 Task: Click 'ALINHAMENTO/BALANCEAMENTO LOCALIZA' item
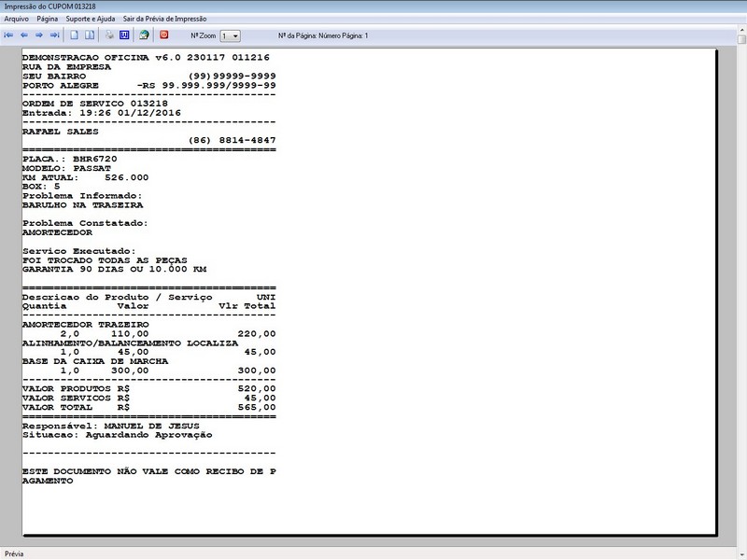click(x=130, y=343)
